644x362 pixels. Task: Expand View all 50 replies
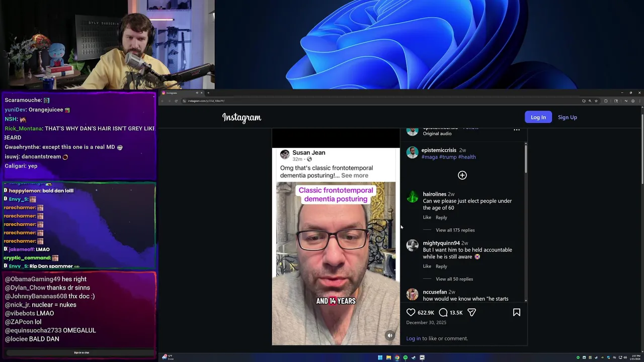(x=454, y=279)
